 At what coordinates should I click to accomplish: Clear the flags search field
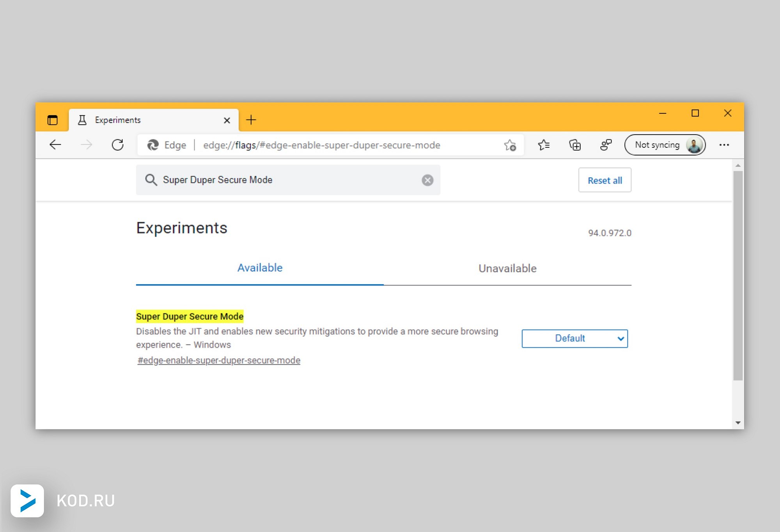[427, 180]
